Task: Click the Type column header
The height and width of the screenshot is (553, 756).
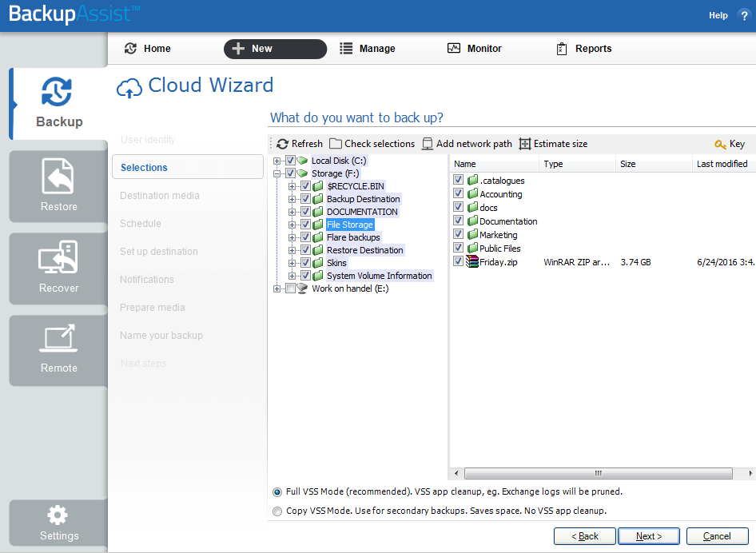Action: pyautogui.click(x=577, y=164)
